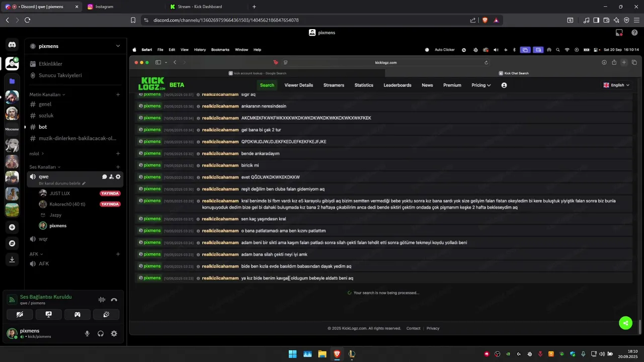The height and width of the screenshot is (362, 644).
Task: Open muzik-dinlerken-bakilacak channel
Action: (x=75, y=138)
